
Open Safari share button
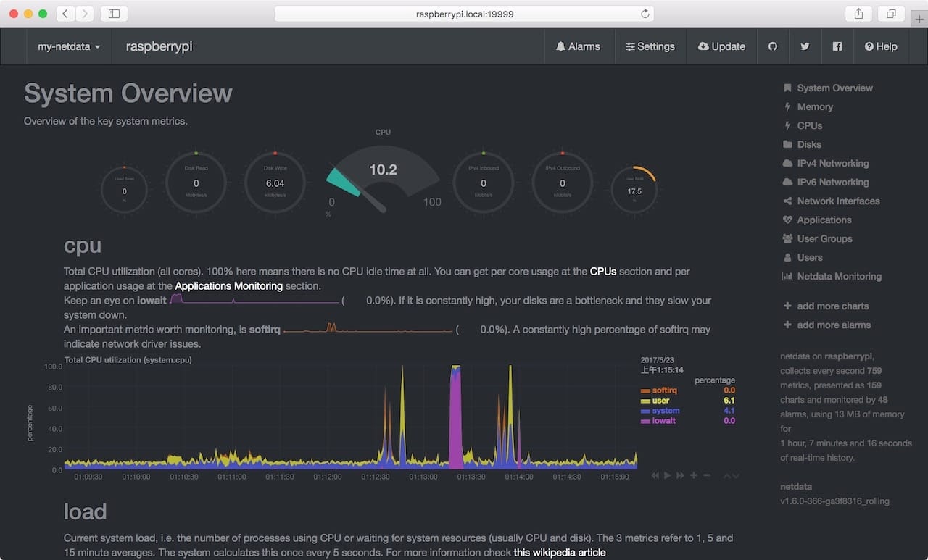[x=858, y=13]
